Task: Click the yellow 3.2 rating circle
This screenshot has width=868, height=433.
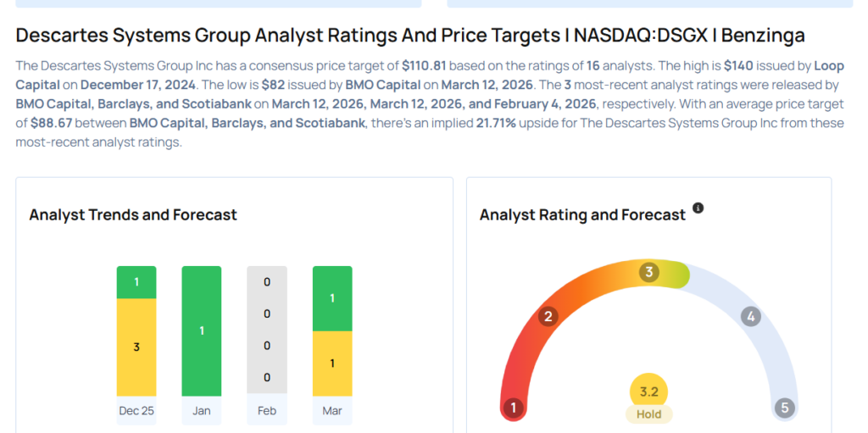Action: click(x=648, y=392)
